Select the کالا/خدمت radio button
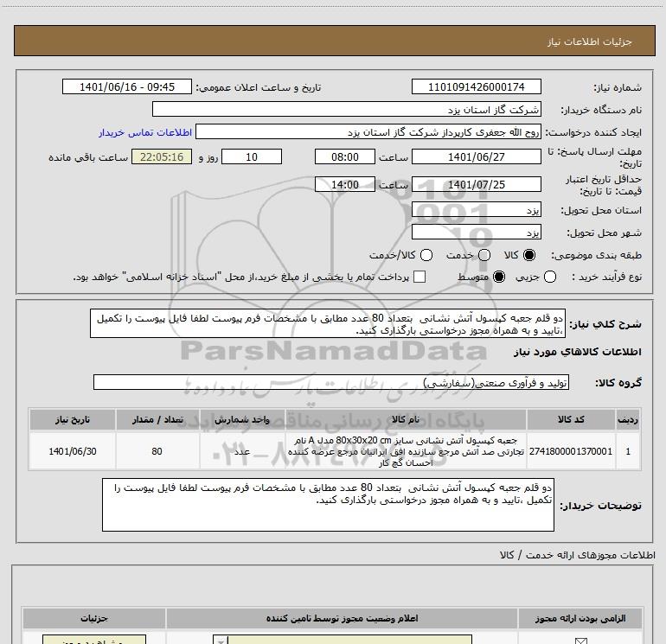Screen dimensions: 666x644 pyautogui.click(x=426, y=255)
